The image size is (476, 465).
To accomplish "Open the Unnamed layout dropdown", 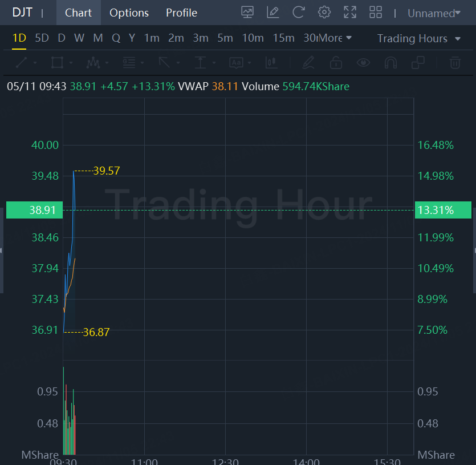I will click(434, 13).
